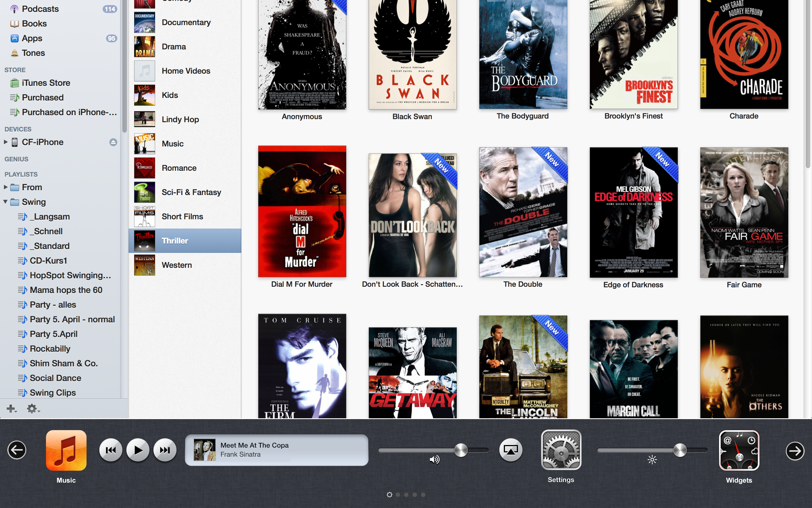Go forward with the right arrow
The image size is (812, 508).
795,450
